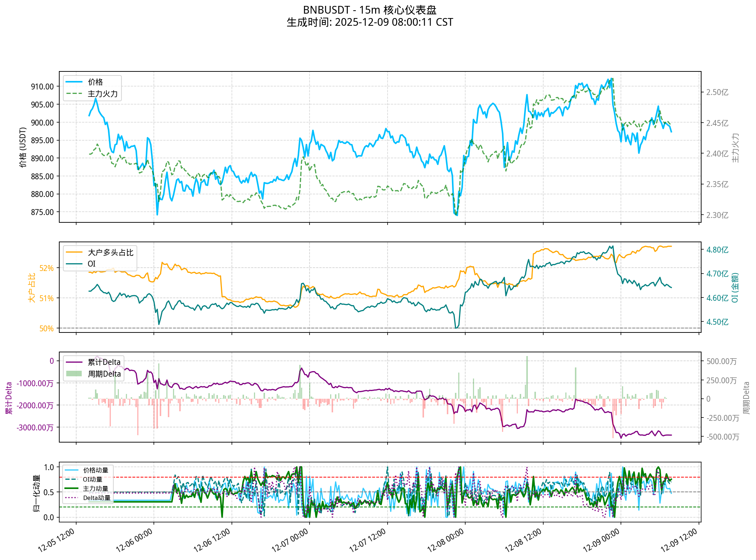
Task: Click the 12-07 00:00 x-axis tick label
Action: (290, 540)
